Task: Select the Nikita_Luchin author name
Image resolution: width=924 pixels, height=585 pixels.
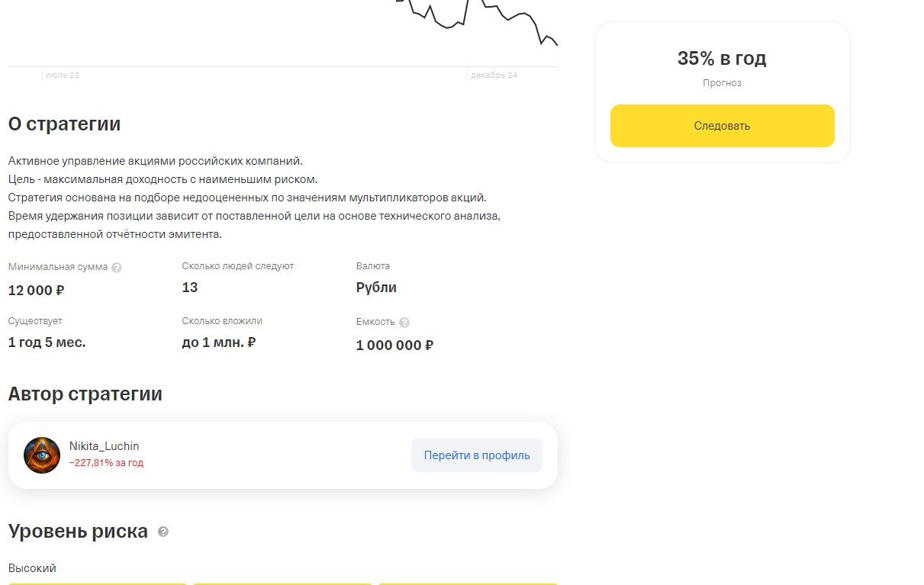Action: click(105, 446)
